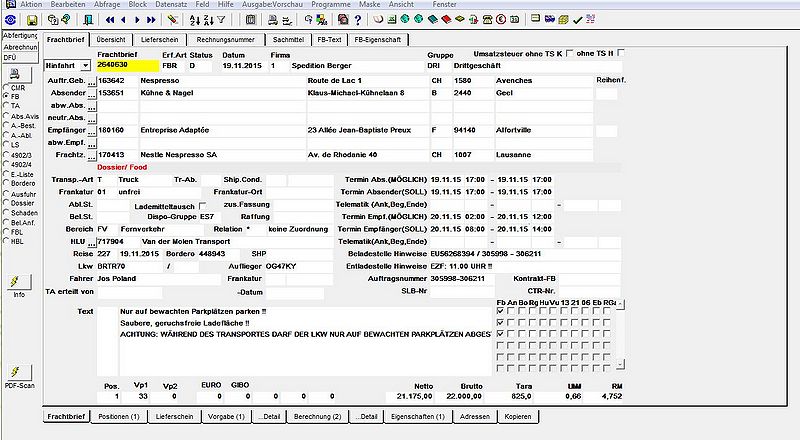Open lookup button next to HLU

[92, 242]
